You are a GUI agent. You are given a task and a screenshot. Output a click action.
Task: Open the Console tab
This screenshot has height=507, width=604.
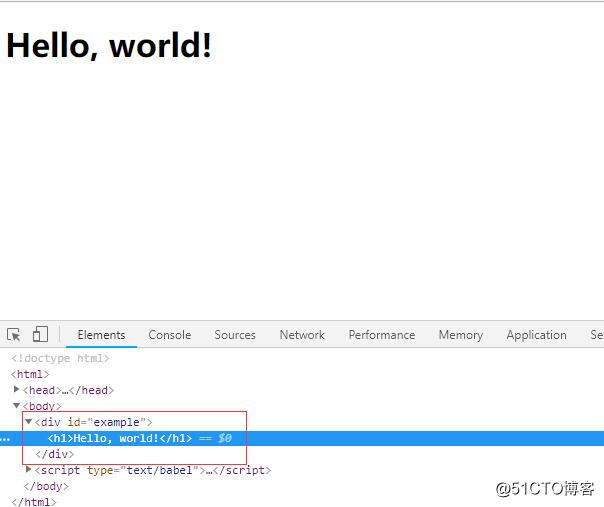pyautogui.click(x=169, y=335)
